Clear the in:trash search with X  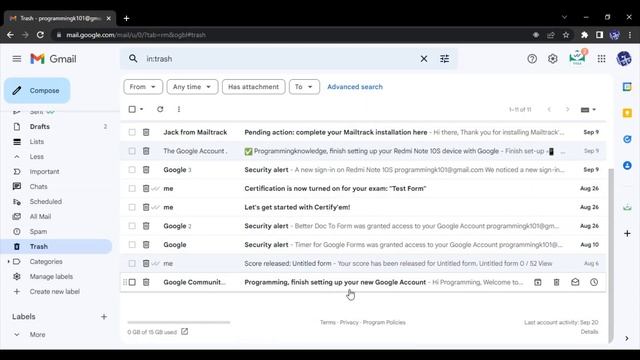424,59
